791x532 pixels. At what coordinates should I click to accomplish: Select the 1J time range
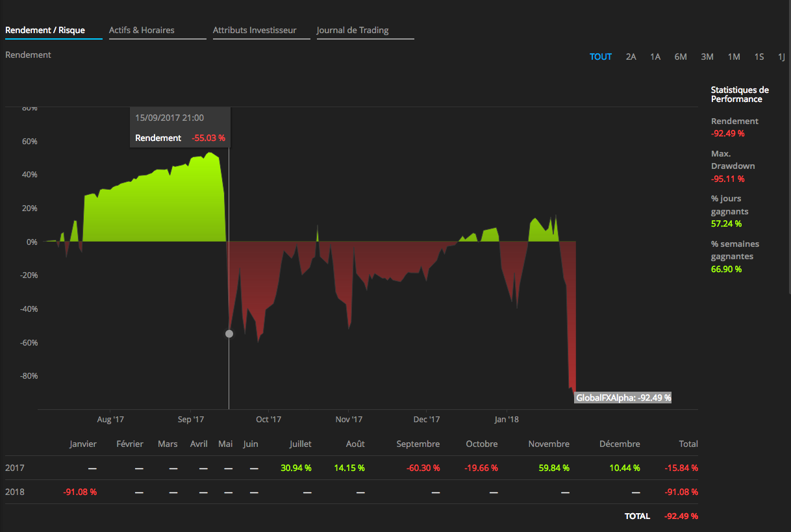point(781,57)
